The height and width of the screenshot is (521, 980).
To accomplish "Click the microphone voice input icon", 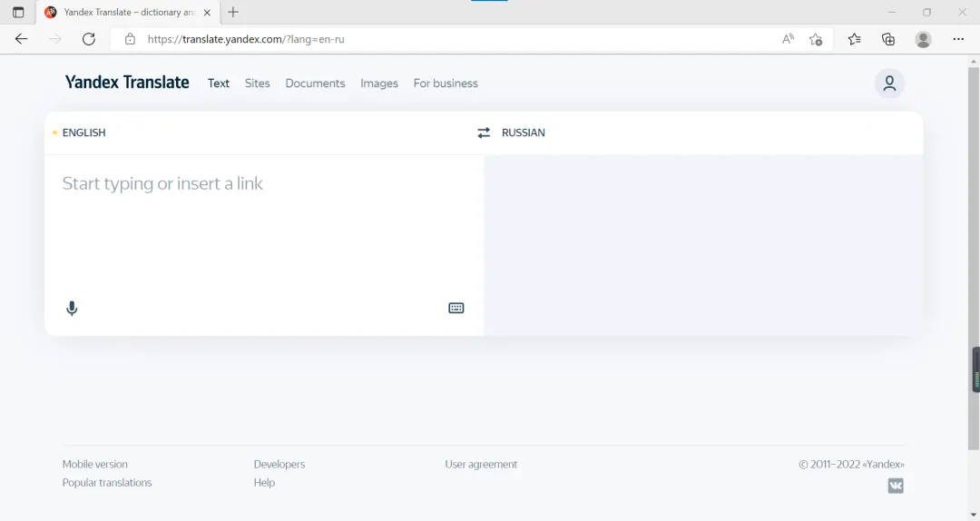I will 72,309.
